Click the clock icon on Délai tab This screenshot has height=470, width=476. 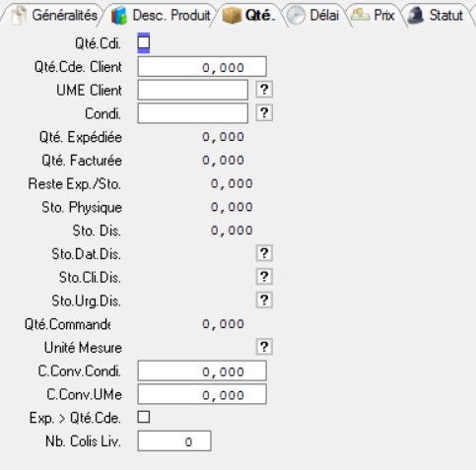[296, 16]
